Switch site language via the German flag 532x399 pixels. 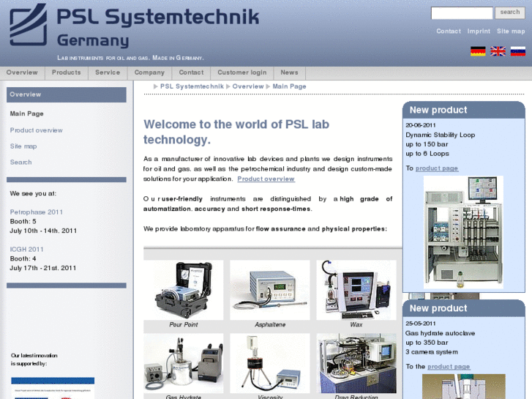pos(478,51)
